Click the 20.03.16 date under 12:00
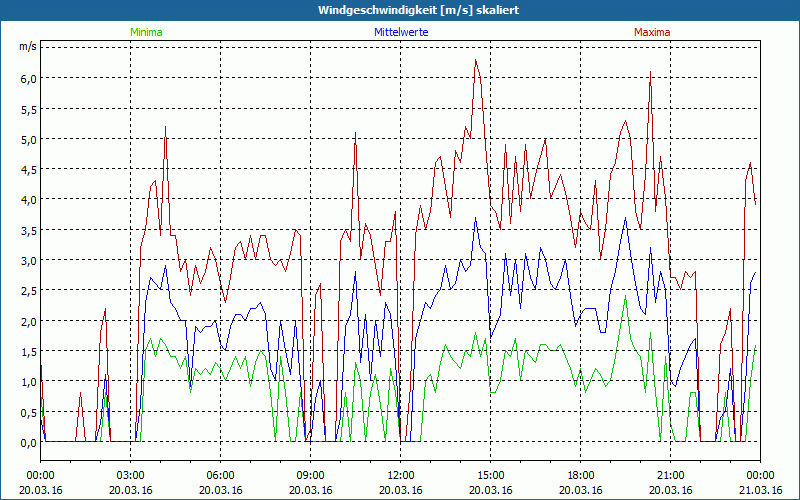The image size is (800, 500). tap(401, 490)
